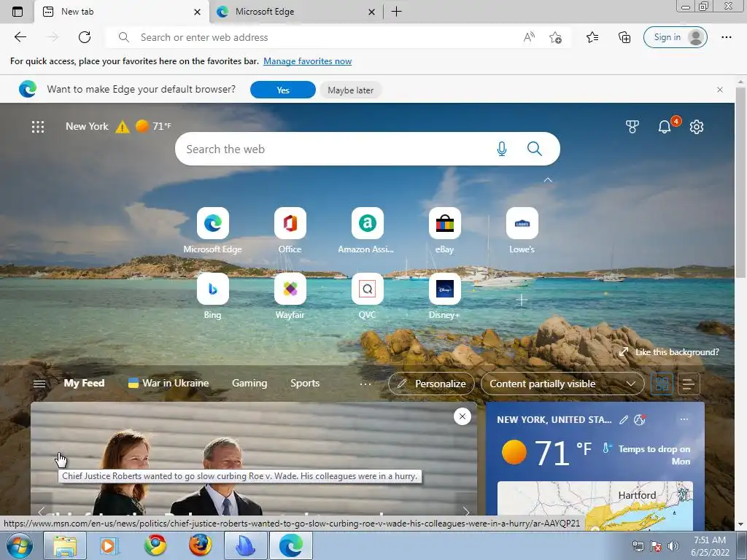Click the magnifier search icon in web search
Viewport: 747px width, 560px height.
point(535,149)
